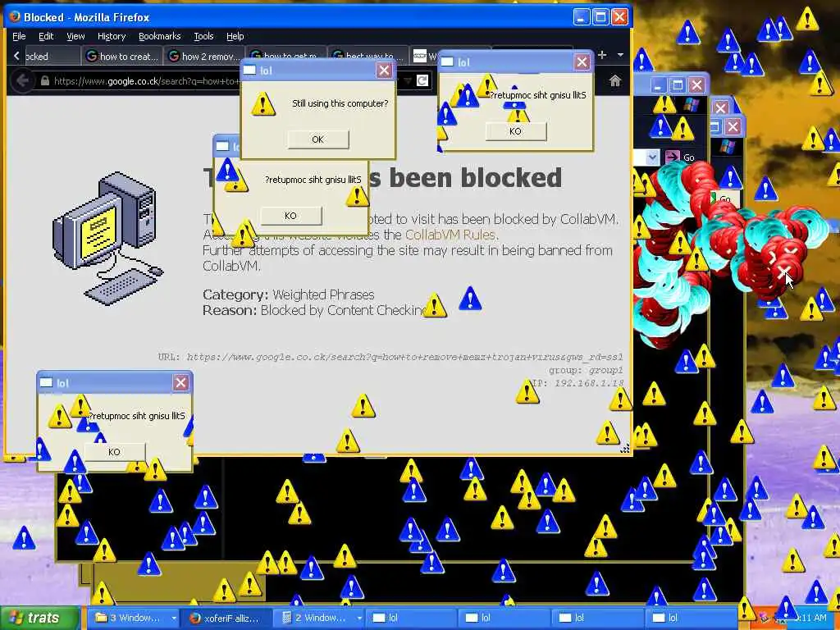The height and width of the screenshot is (630, 840).
Task: Click the mirrored 'trats' Start button
Action: 39,619
